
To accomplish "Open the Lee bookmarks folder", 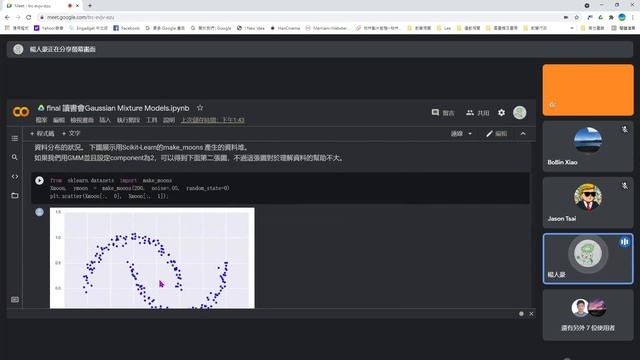I will [x=444, y=28].
